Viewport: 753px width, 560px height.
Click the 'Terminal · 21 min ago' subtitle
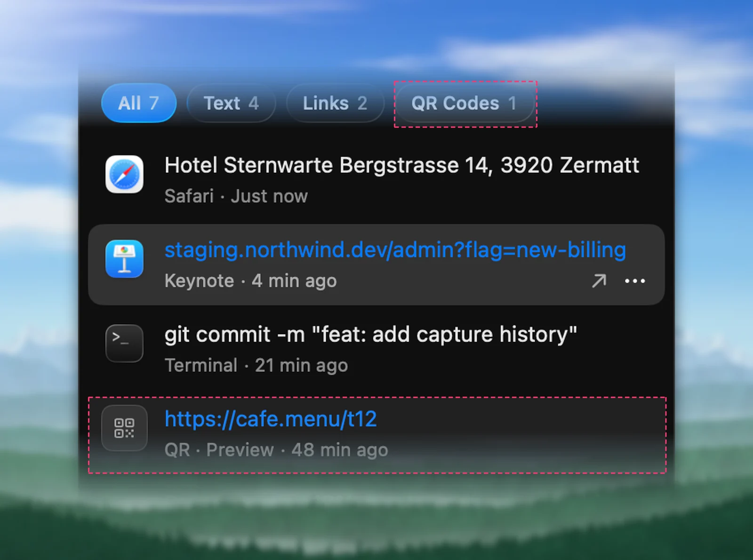tap(256, 366)
